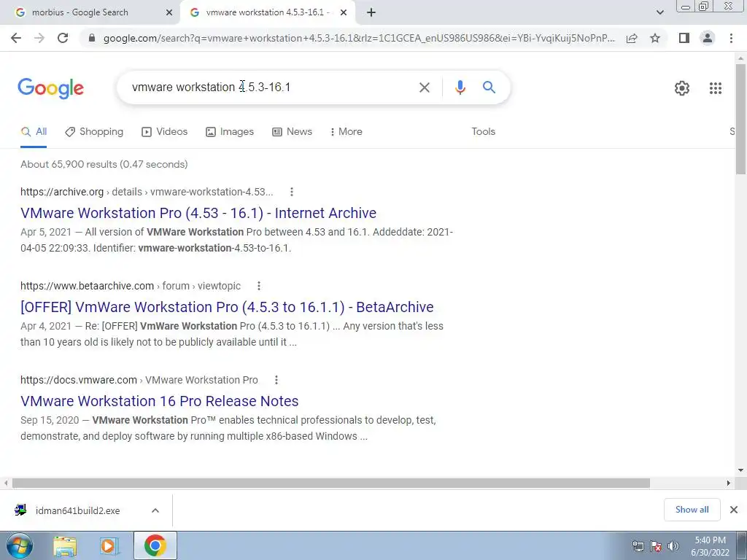
Task: Click the About 65,900 results text
Action: (x=104, y=164)
